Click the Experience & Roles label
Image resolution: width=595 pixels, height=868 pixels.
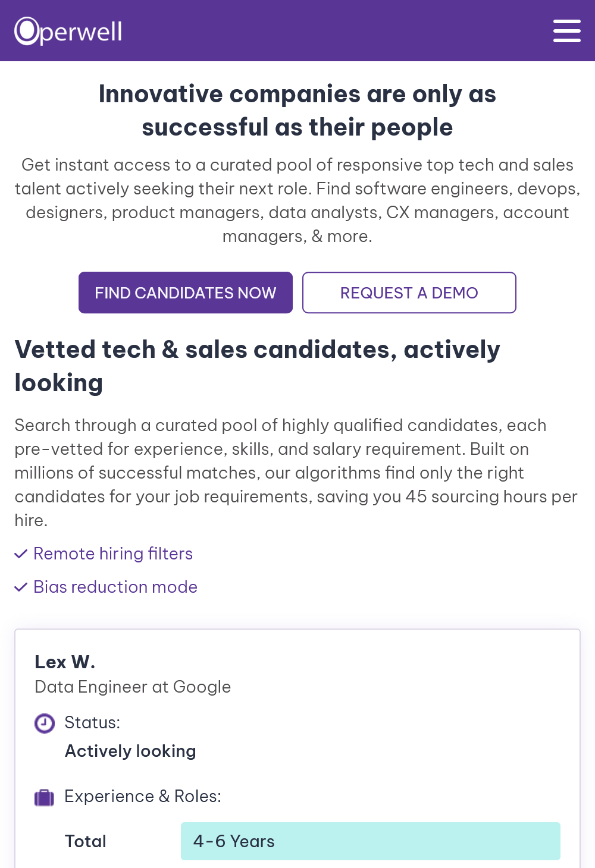point(143,796)
